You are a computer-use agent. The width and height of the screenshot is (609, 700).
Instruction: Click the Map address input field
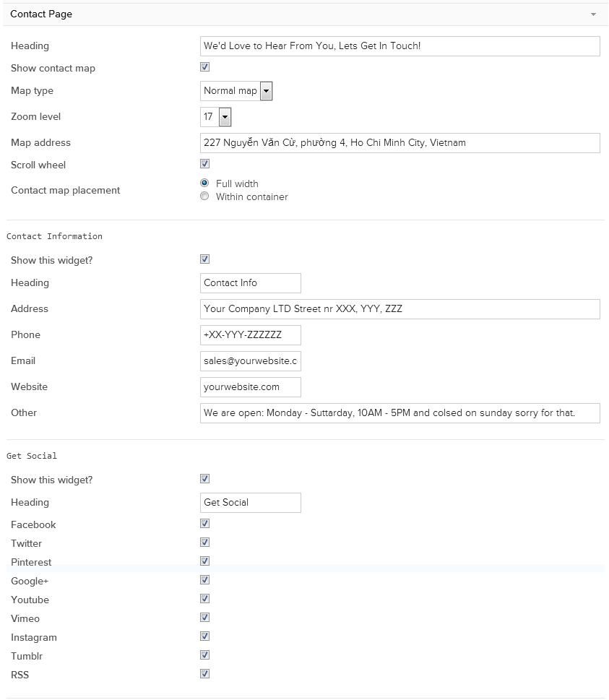(x=400, y=143)
